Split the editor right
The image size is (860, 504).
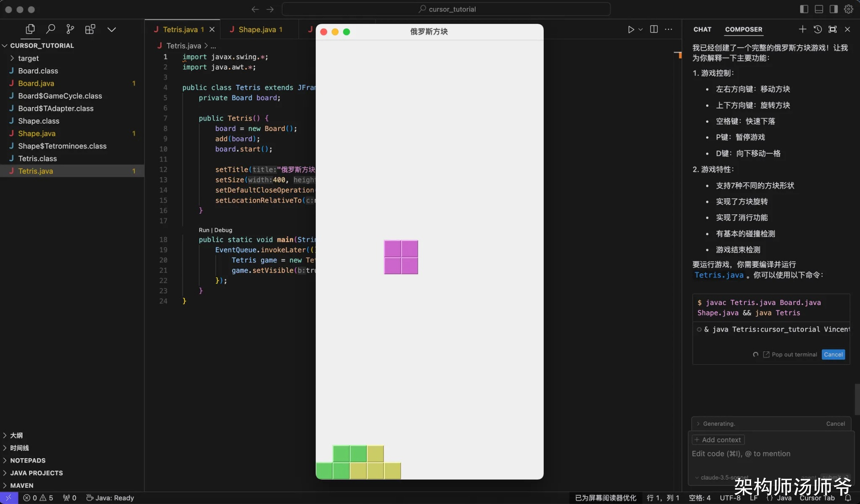(654, 29)
